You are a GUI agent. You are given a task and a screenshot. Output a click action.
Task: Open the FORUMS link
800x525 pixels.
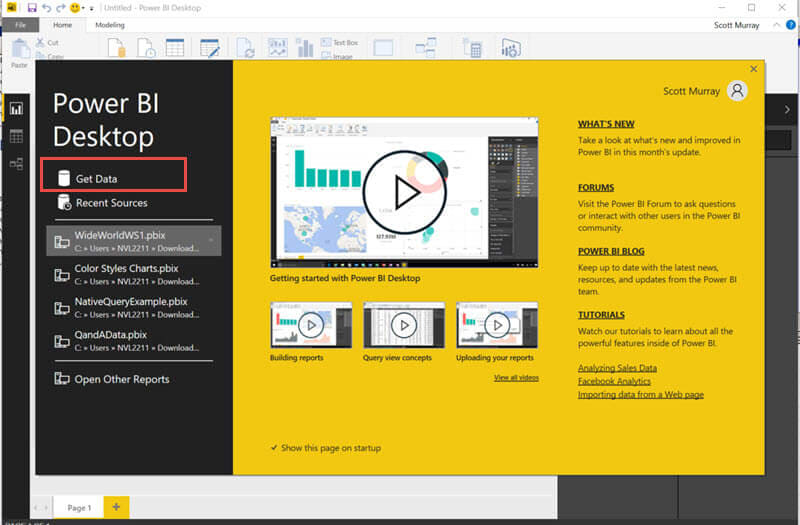point(596,187)
